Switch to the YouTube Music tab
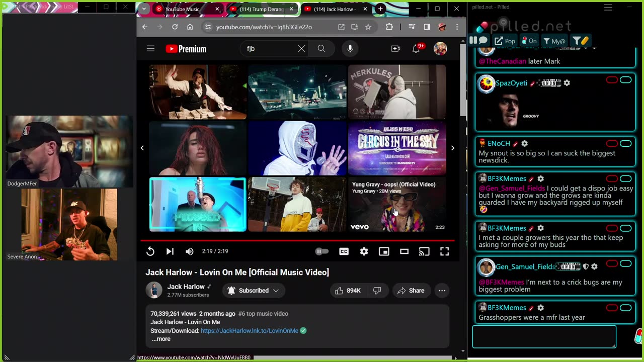 click(182, 9)
